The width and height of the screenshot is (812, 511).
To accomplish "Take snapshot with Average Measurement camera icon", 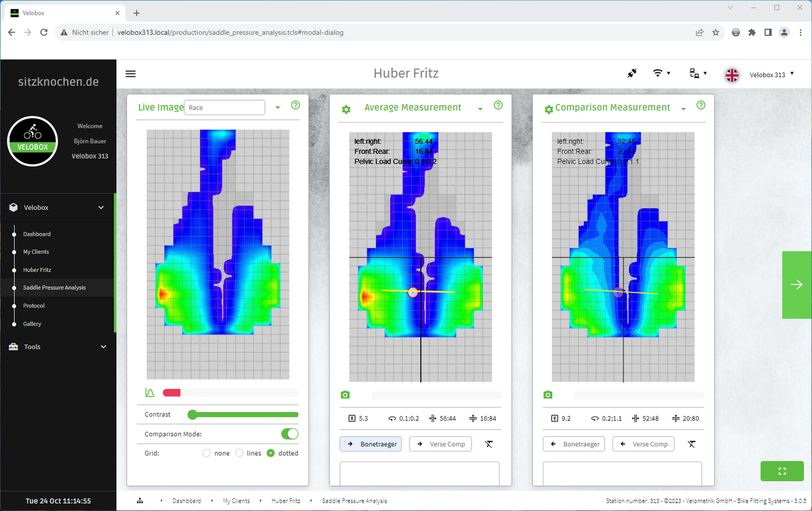I will (x=345, y=395).
